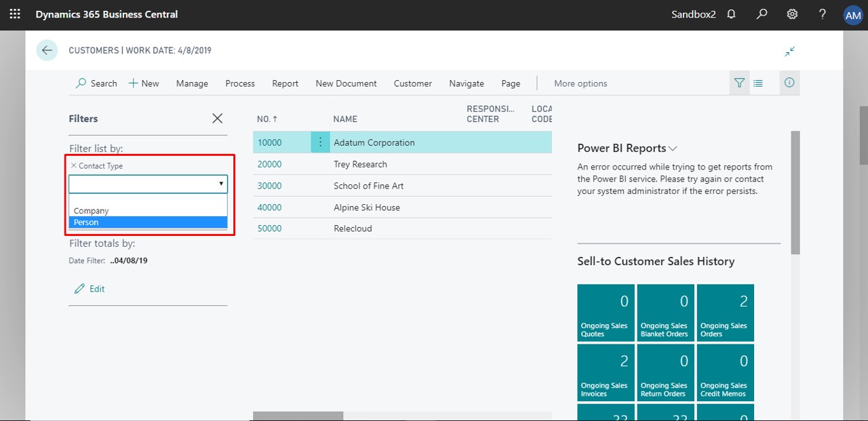Viewport: 868px width, 421px height.
Task: Click the customer list horizontal scrollbar
Action: pos(298,416)
